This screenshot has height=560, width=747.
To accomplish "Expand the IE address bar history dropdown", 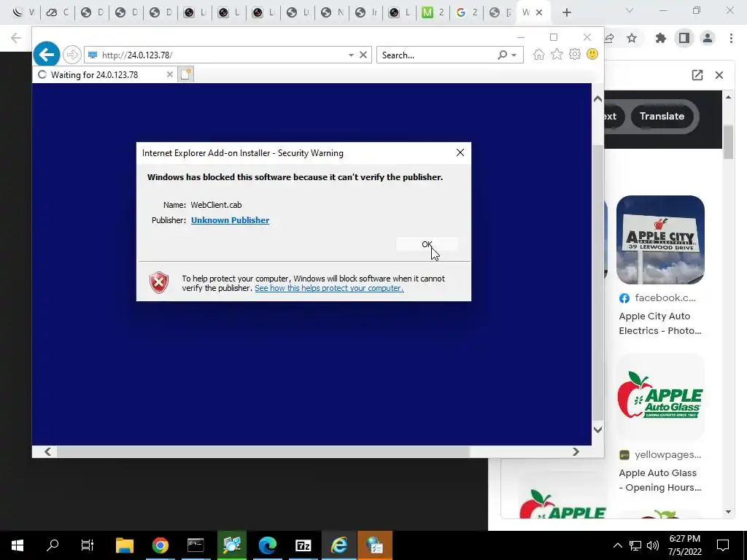I will click(x=351, y=55).
